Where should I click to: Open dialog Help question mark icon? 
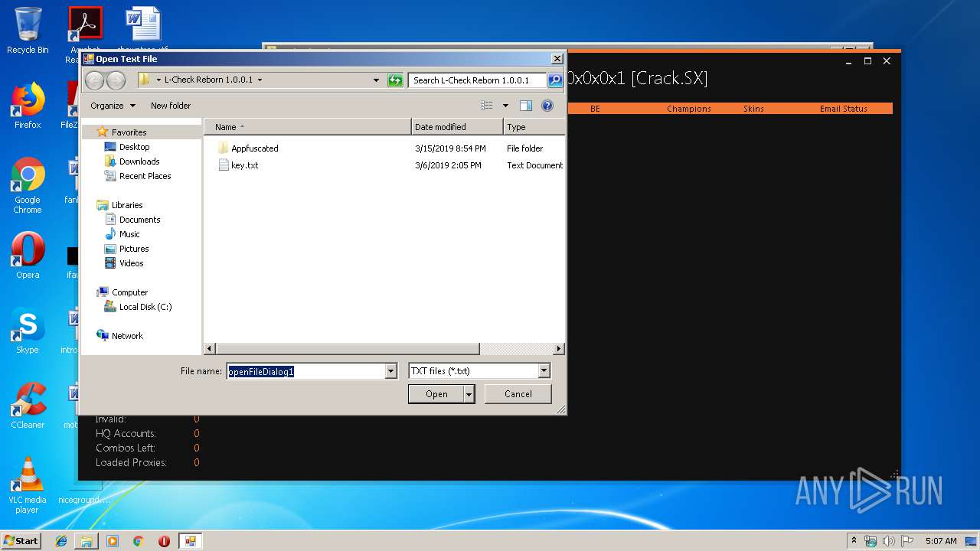click(x=547, y=106)
